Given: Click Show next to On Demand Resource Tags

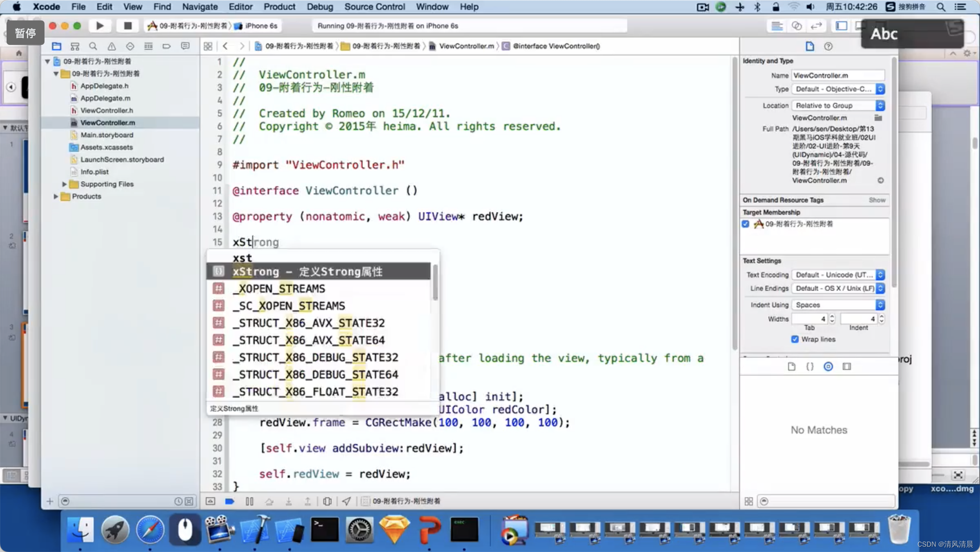Looking at the screenshot, I should (x=877, y=200).
